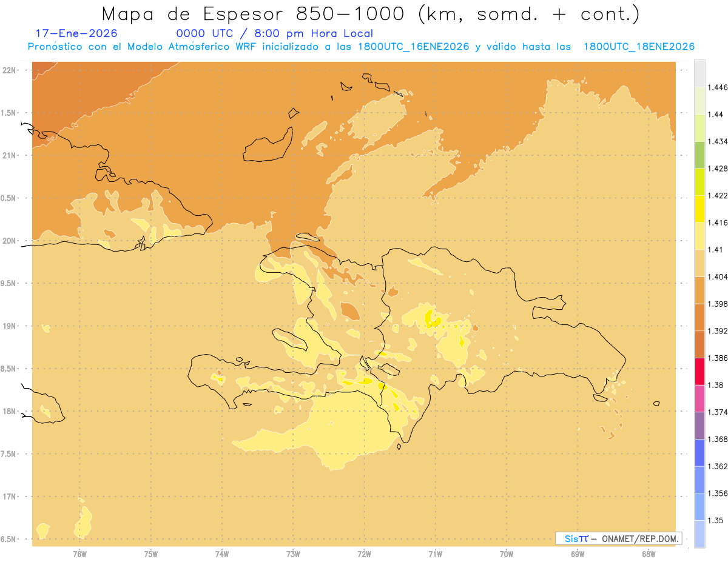728x562 pixels.
Task: Click the purple legend swatch between 1.368 and 1.374
Action: (x=699, y=425)
